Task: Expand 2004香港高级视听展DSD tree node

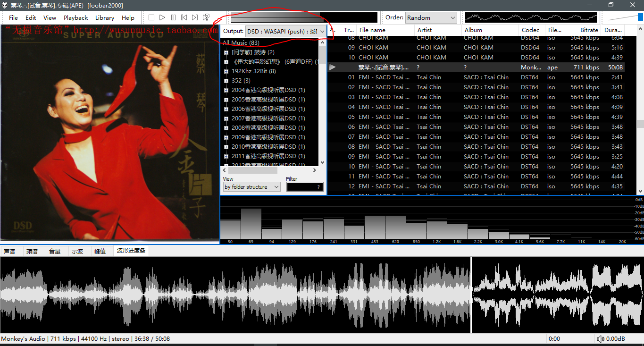Action: [x=226, y=90]
